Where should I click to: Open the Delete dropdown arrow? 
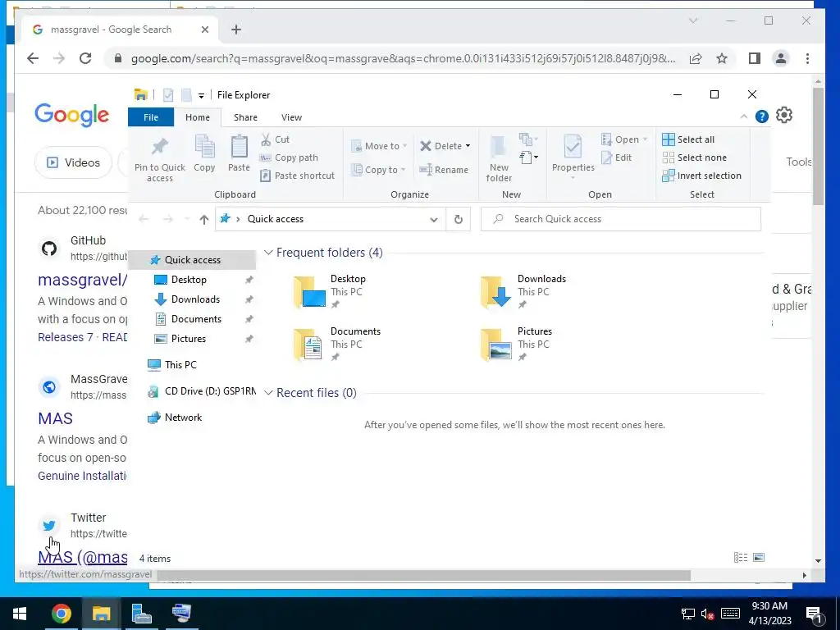pyautogui.click(x=468, y=146)
